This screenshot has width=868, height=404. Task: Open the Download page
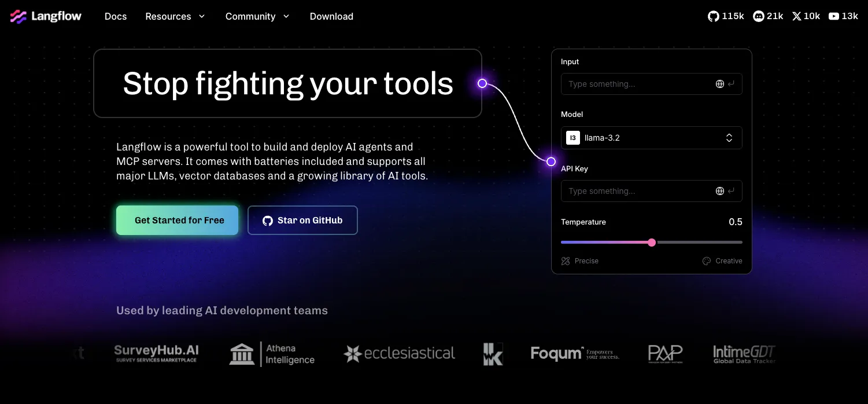pyautogui.click(x=331, y=16)
